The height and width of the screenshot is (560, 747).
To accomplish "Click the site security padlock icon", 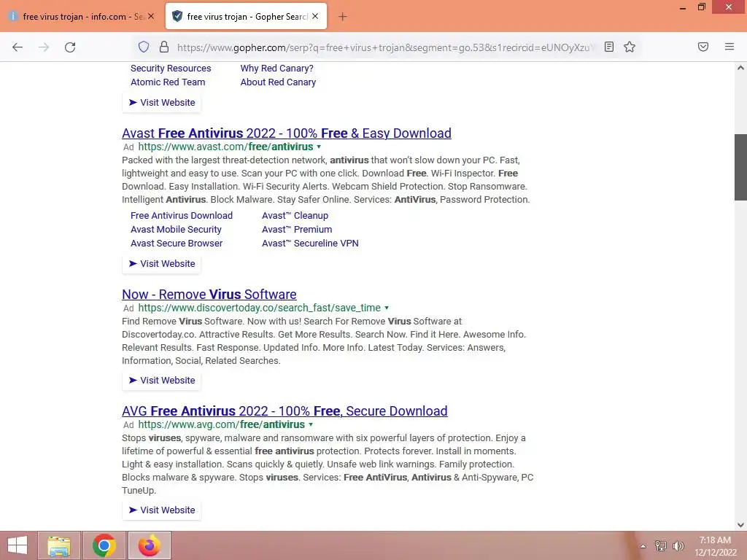I will coord(164,47).
